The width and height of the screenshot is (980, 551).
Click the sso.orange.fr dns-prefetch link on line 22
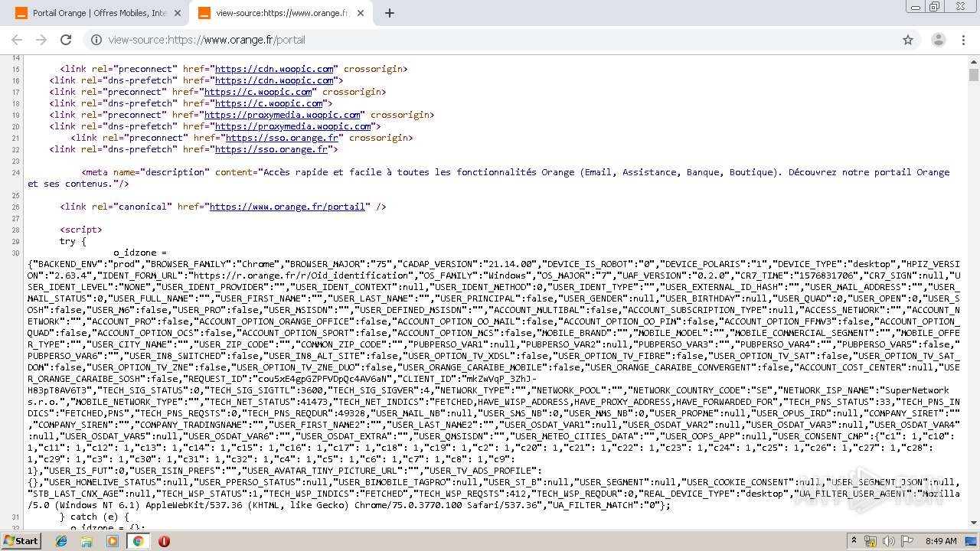click(271, 149)
